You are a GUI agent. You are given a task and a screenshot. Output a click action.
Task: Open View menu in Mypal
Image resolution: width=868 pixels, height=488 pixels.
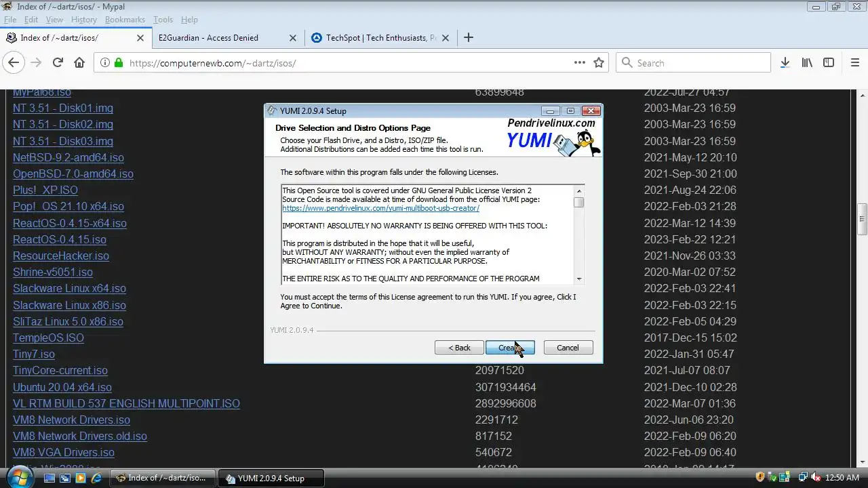[x=54, y=20]
